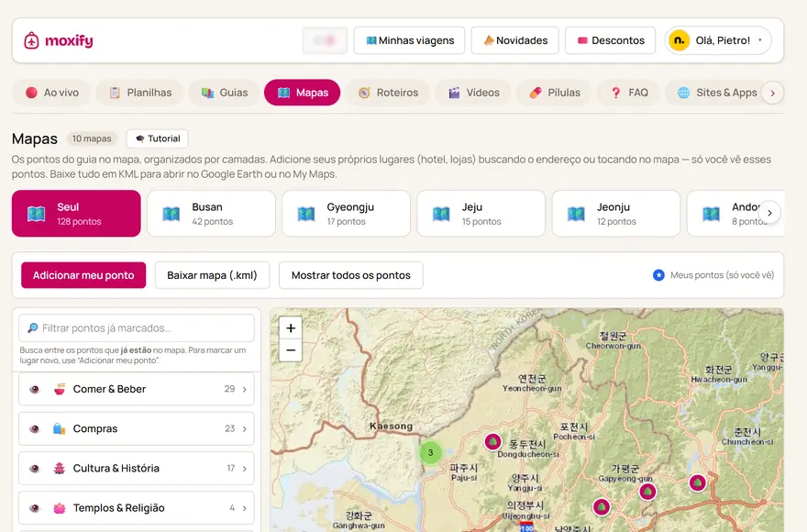Click the lotus Templos & Religião icon
807x532 pixels.
point(60,508)
